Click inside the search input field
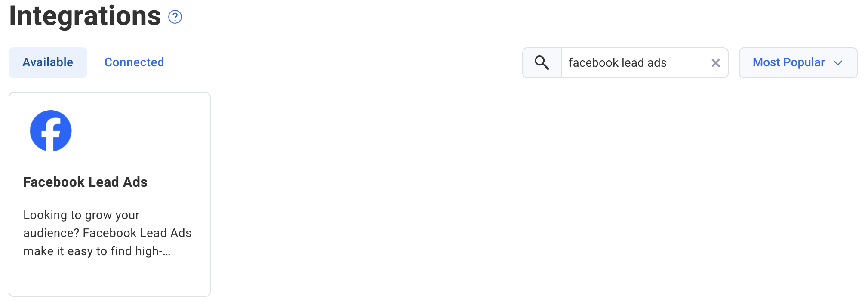Viewport: 868px width, 302px height. pyautogui.click(x=624, y=63)
